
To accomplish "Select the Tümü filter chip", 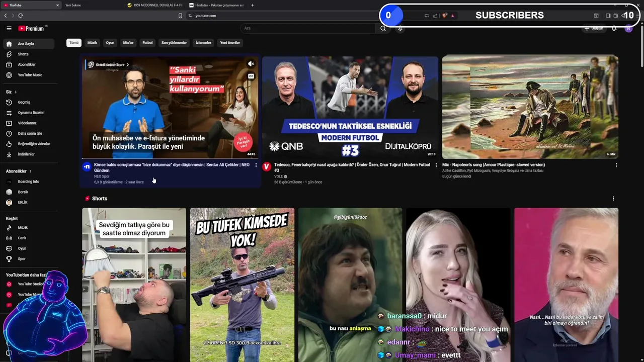I will pyautogui.click(x=74, y=43).
